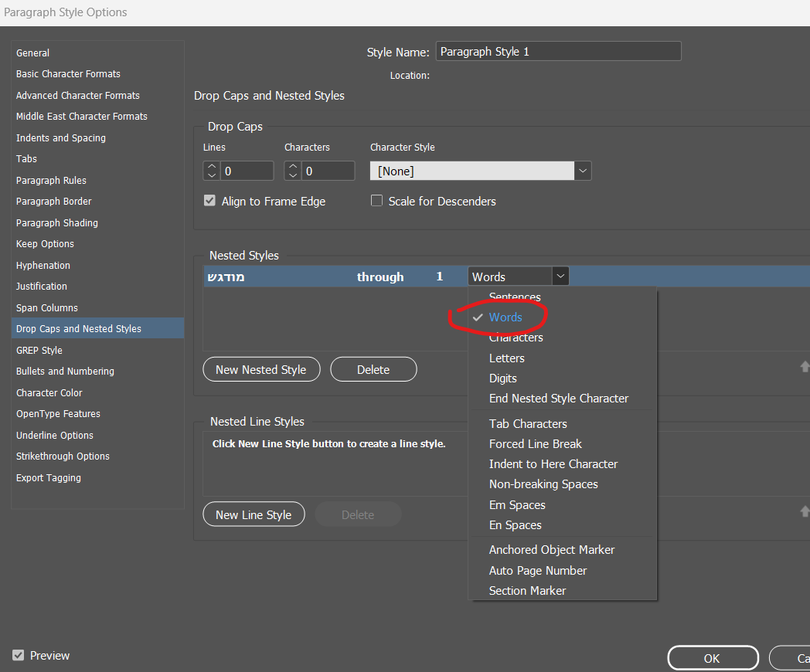This screenshot has width=810, height=672.
Task: Choose Non-breaking Spaces option
Action: click(x=543, y=484)
